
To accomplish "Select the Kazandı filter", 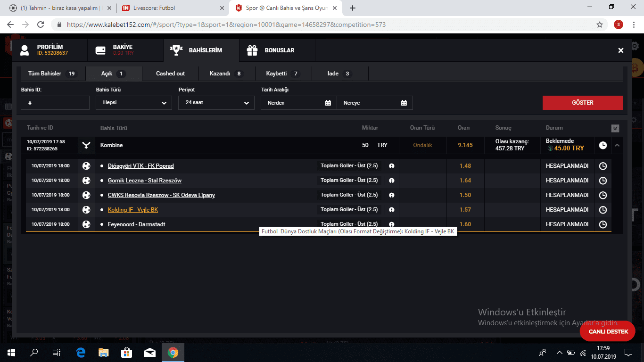I will [227, 74].
